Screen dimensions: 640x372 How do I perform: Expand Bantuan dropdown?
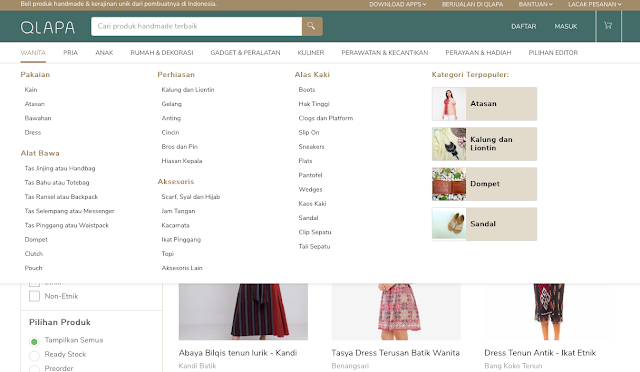click(536, 4)
